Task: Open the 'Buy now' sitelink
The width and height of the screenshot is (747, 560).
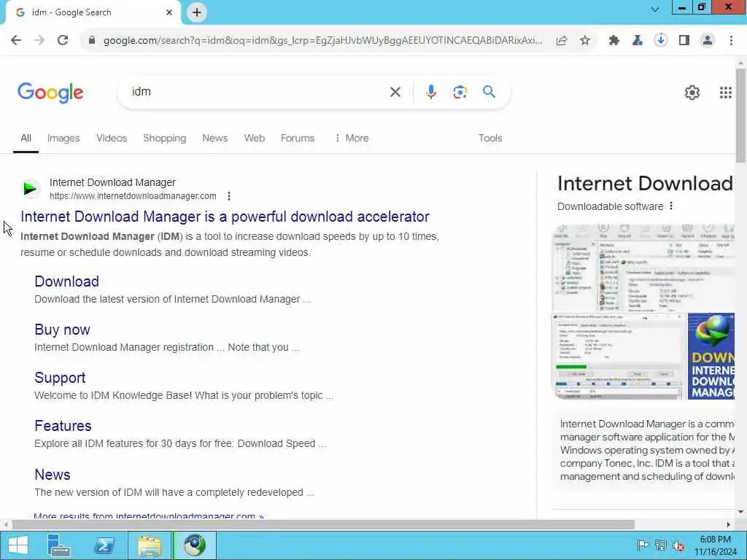Action: point(62,330)
